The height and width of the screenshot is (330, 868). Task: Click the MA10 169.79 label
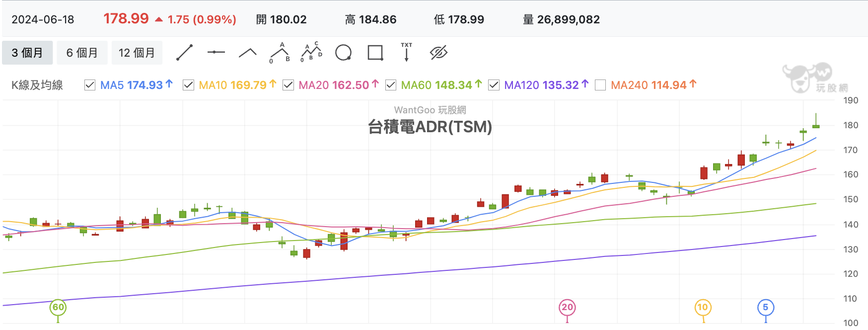(237, 85)
